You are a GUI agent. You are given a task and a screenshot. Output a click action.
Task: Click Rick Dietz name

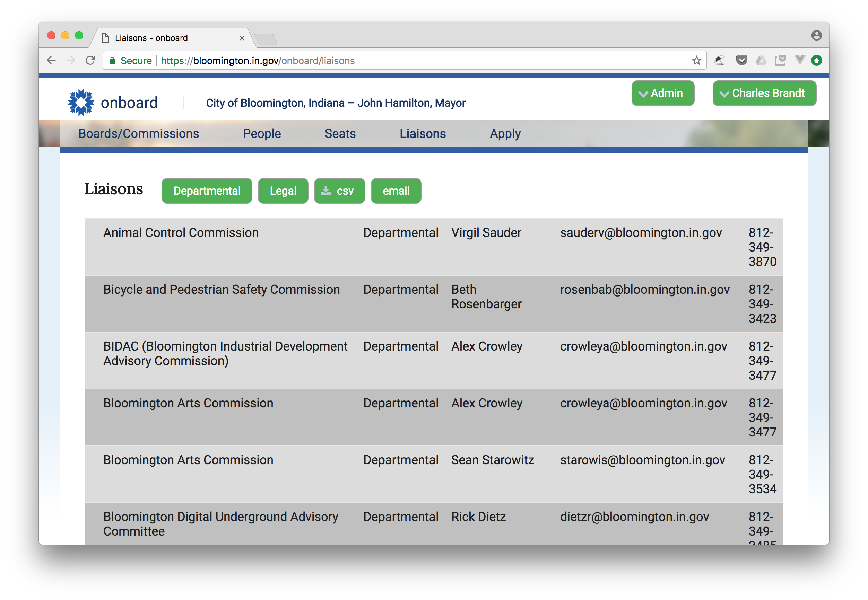(478, 517)
